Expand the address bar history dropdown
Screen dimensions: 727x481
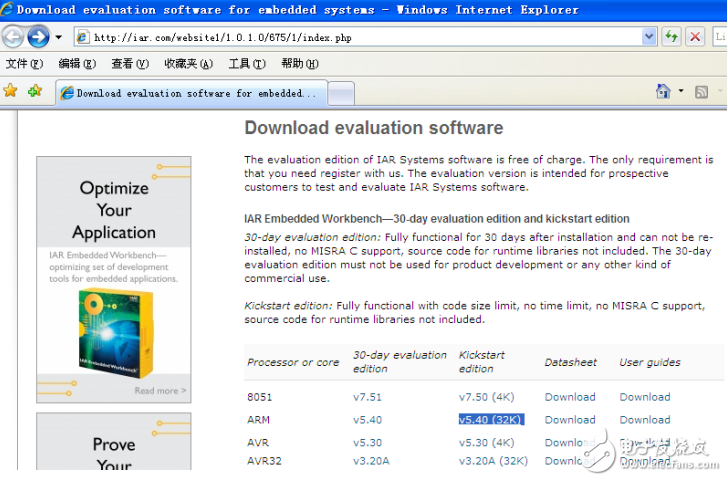coord(649,37)
